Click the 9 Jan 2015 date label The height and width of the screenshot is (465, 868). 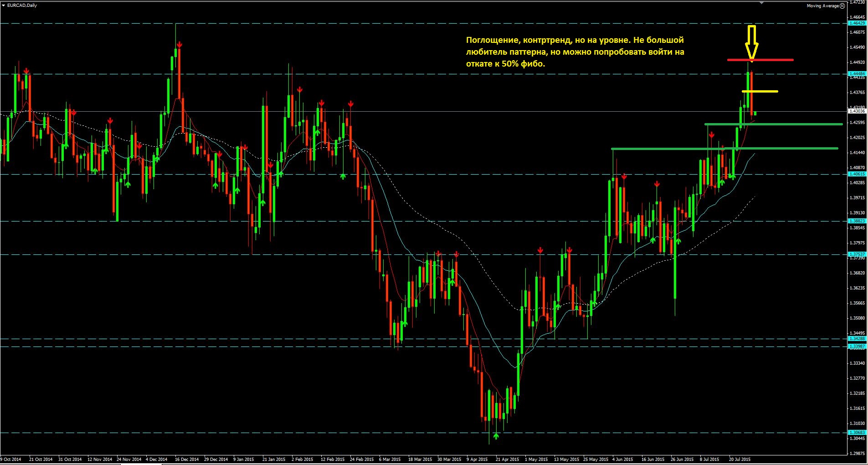[243, 460]
